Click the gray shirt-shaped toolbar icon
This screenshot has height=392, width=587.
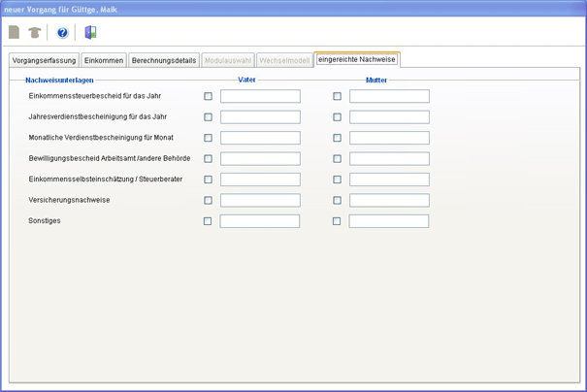pyautogui.click(x=34, y=32)
